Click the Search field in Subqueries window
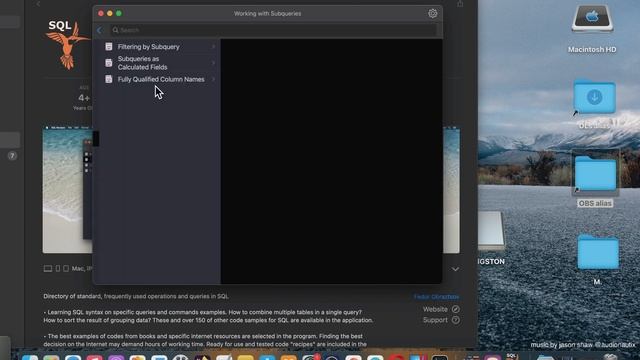This screenshot has width=640, height=360. pyautogui.click(x=273, y=30)
